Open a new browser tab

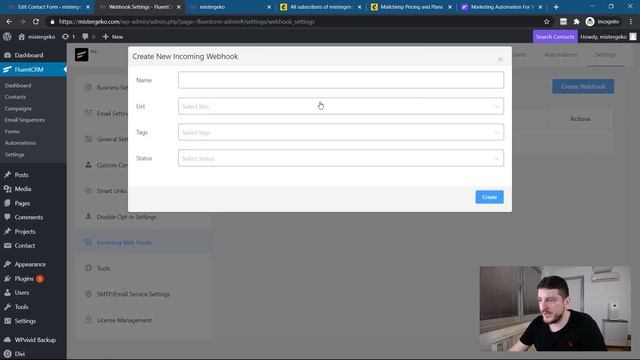pyautogui.click(x=556, y=7)
